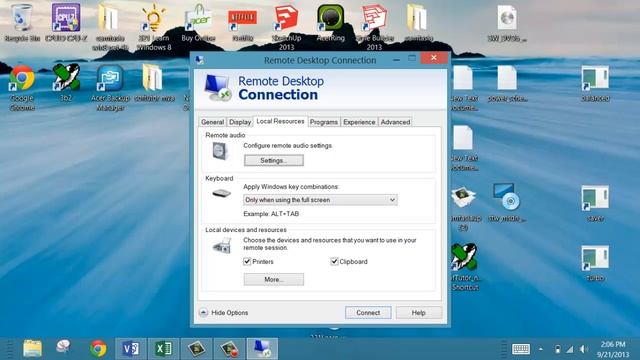Toggle the Printers checkbox
This screenshot has height=360, width=640.
247,261
